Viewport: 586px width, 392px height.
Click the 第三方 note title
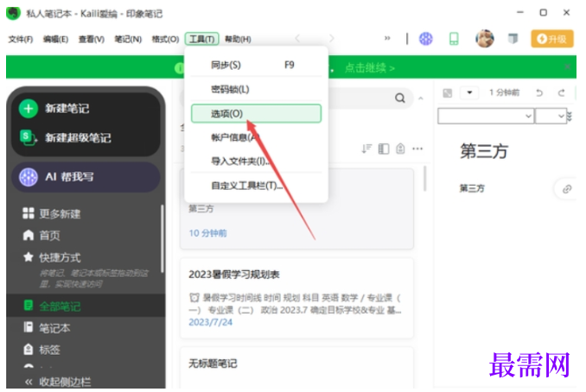(x=484, y=151)
